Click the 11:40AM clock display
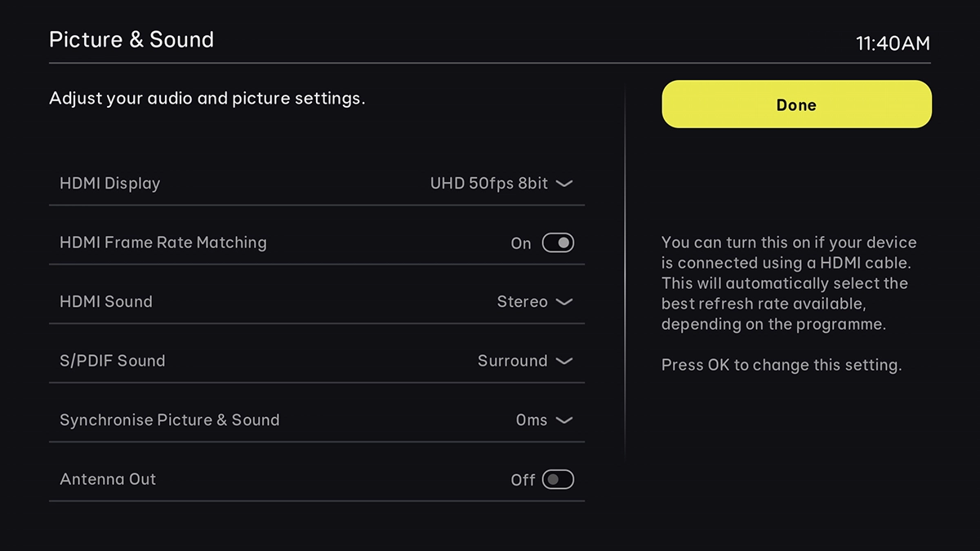Image resolution: width=980 pixels, height=551 pixels. click(893, 43)
